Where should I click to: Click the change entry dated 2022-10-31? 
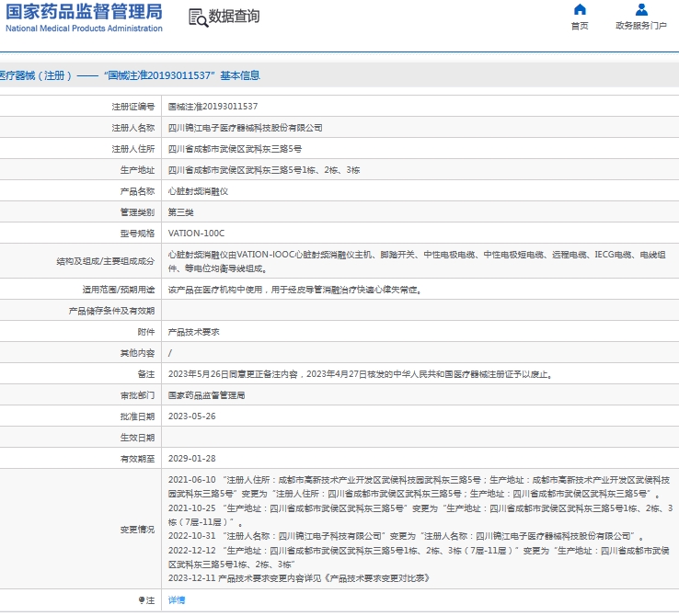click(406, 536)
